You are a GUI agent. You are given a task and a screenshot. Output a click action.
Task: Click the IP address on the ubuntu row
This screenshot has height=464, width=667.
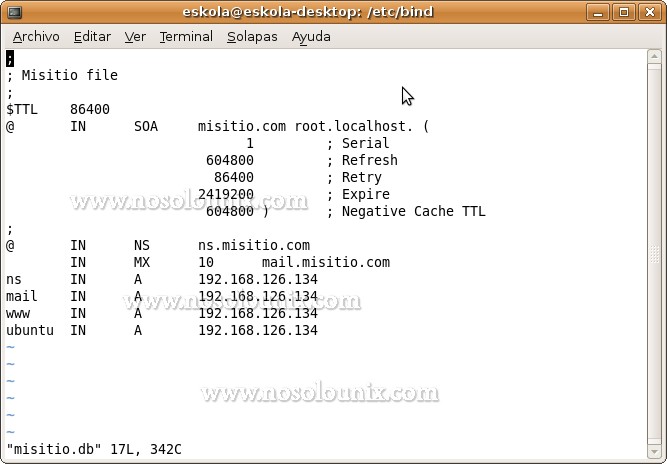coord(258,330)
